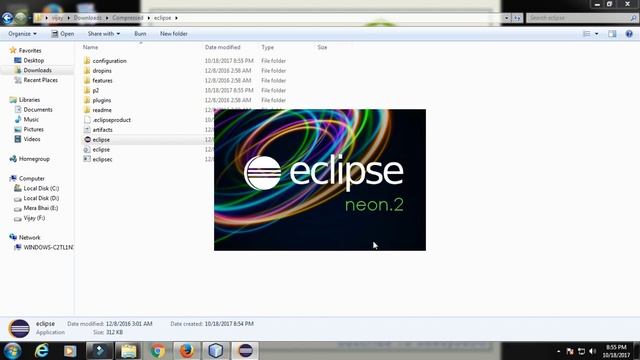Open the Documents library
640x360 pixels.
tap(38, 109)
